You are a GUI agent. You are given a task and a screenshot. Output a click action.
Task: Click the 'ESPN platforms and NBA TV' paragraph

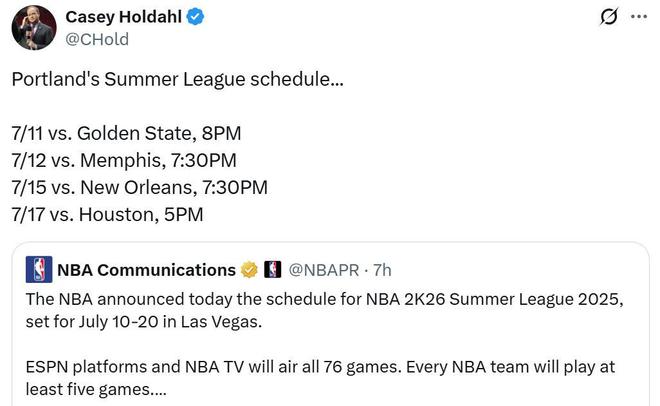[x=320, y=378]
